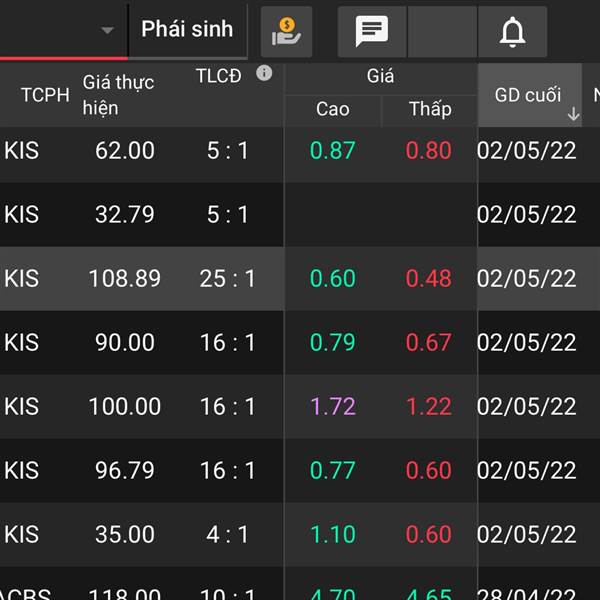Open the money-in-hand payment icon

(287, 32)
